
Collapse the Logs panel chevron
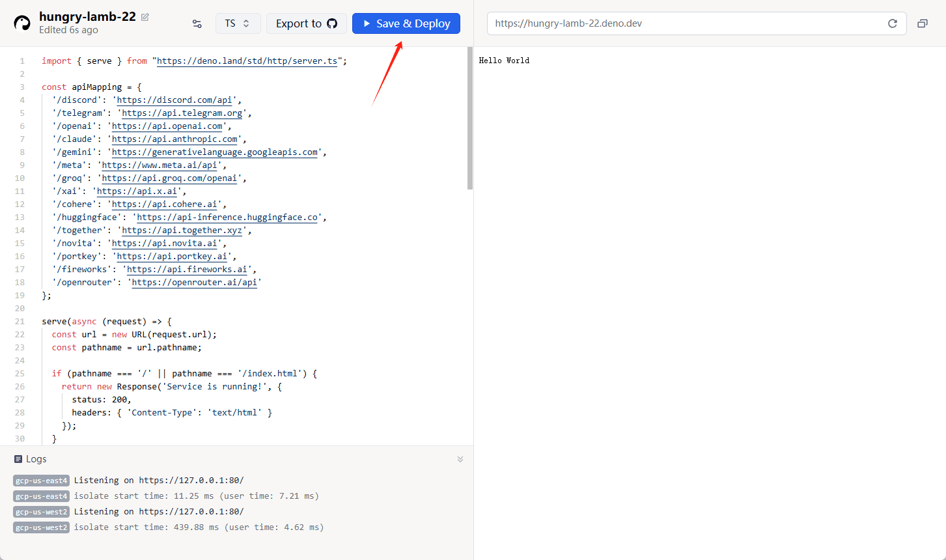point(460,459)
